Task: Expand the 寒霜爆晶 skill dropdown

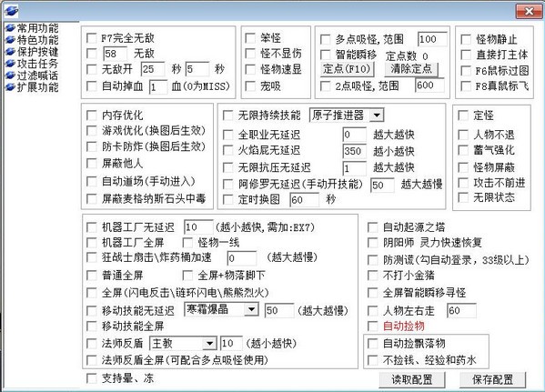Action: pos(251,309)
